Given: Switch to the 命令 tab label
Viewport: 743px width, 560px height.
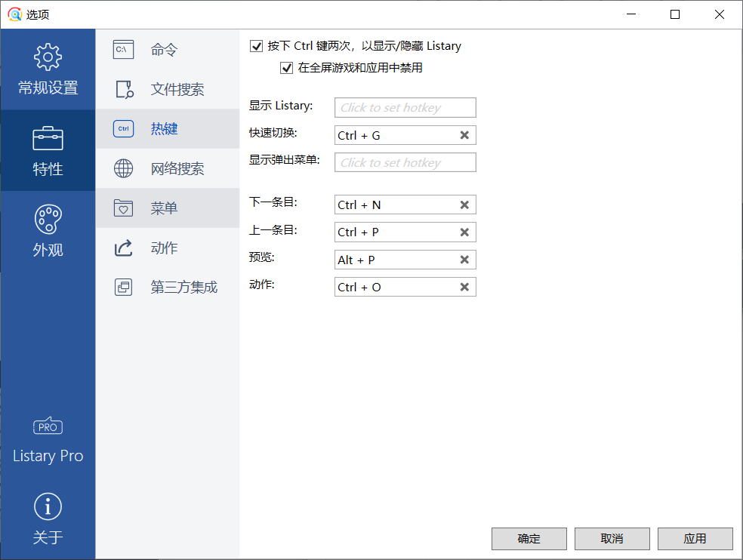Looking at the screenshot, I should [164, 49].
